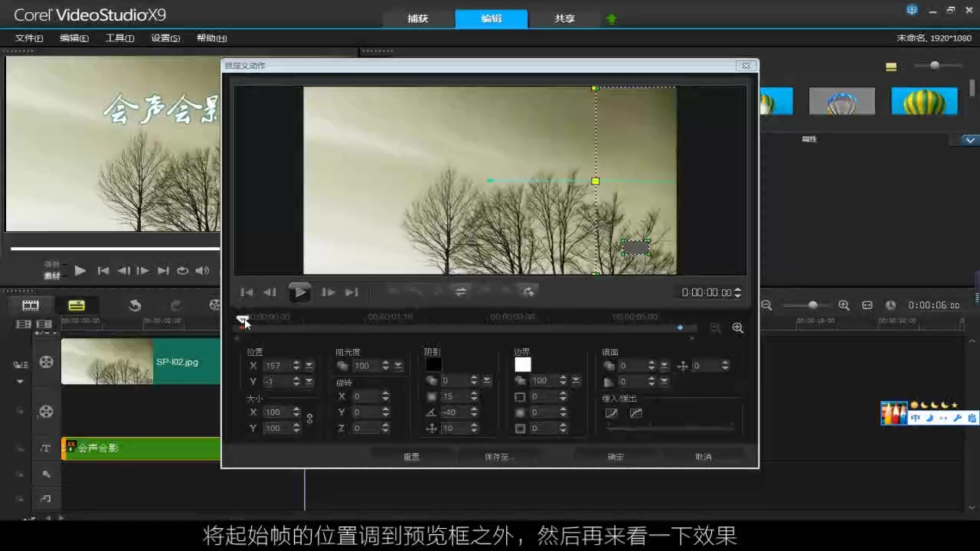The height and width of the screenshot is (551, 980).
Task: Click the black shadow color swatch
Action: click(434, 364)
